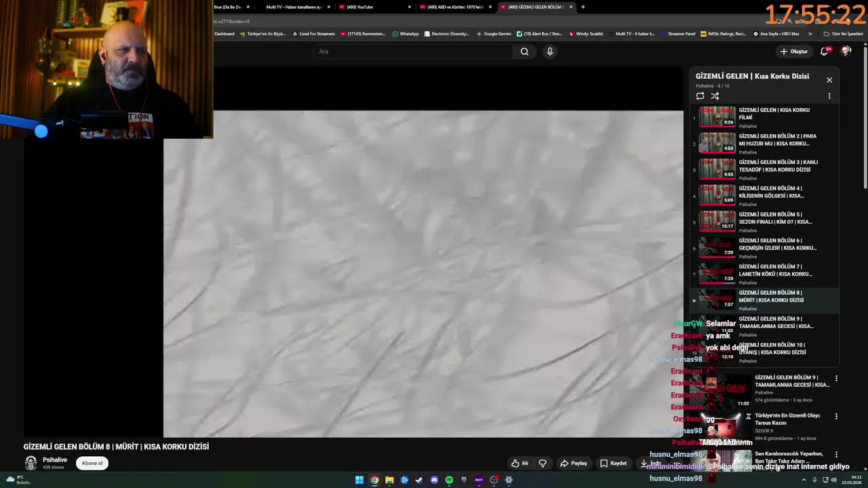Click the Paylaş share button
The image size is (868, 488).
[x=574, y=464]
